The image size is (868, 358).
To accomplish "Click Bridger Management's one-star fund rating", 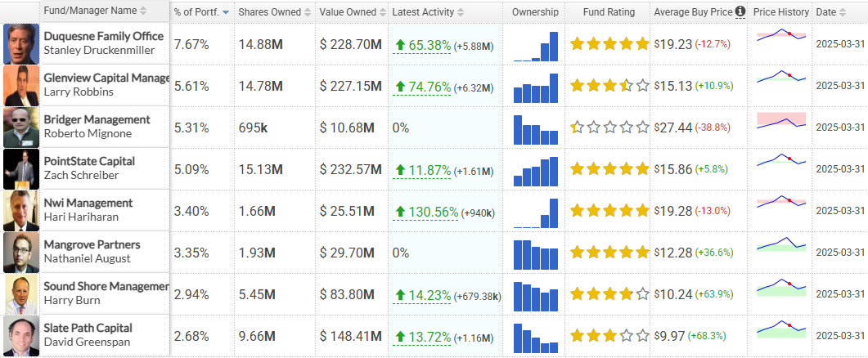I will tap(609, 128).
